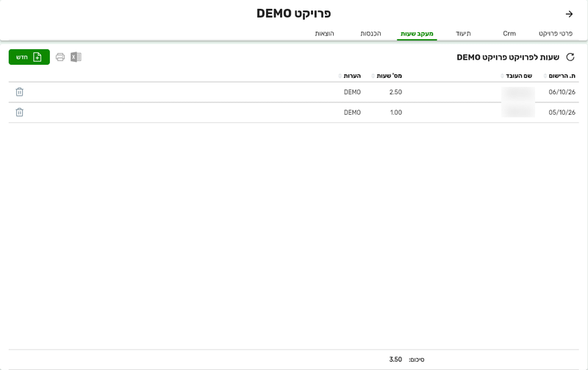Switch to the Crm tab

509,33
